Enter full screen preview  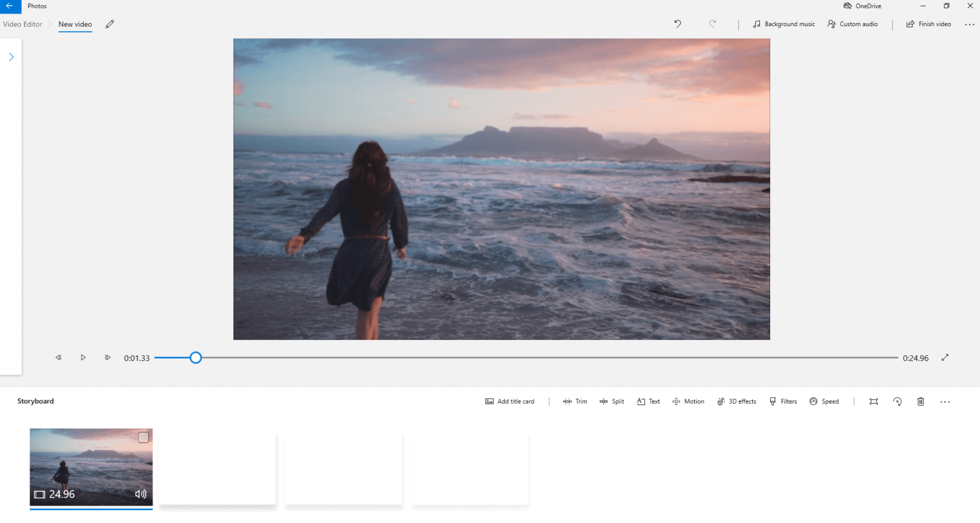pyautogui.click(x=945, y=358)
